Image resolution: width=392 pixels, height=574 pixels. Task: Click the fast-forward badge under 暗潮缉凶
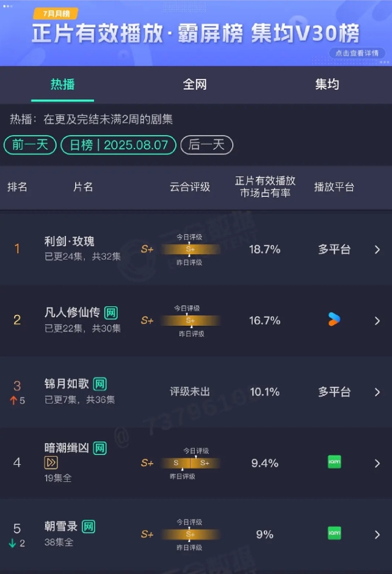[x=51, y=463]
